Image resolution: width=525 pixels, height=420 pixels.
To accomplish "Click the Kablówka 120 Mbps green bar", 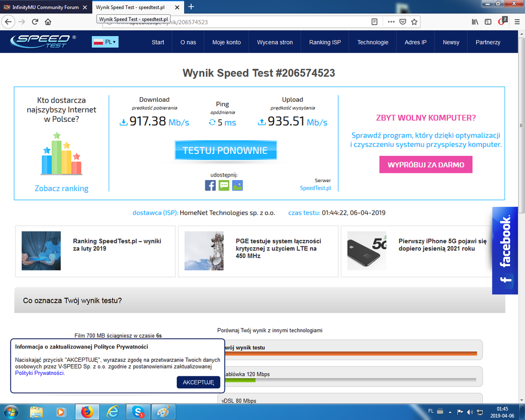I will [240, 380].
